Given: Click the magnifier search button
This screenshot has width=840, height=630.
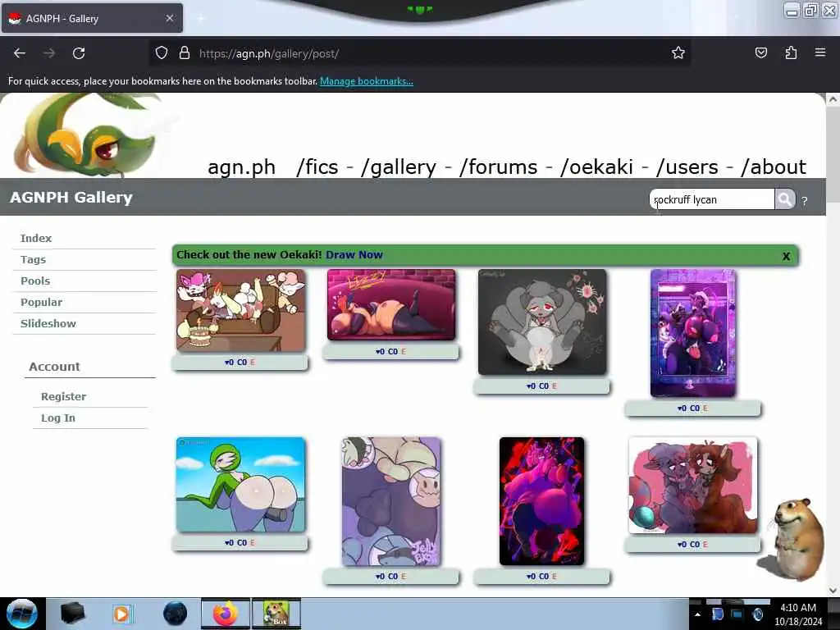Looking at the screenshot, I should tap(785, 199).
